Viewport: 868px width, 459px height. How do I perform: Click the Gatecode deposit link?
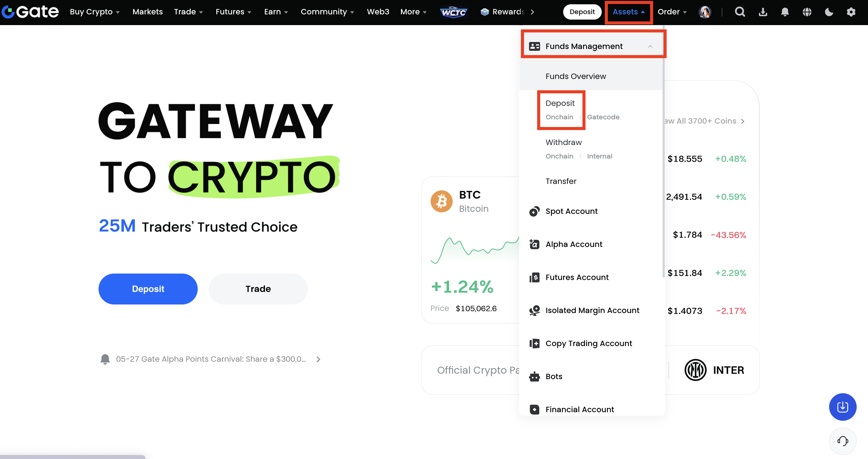(603, 117)
